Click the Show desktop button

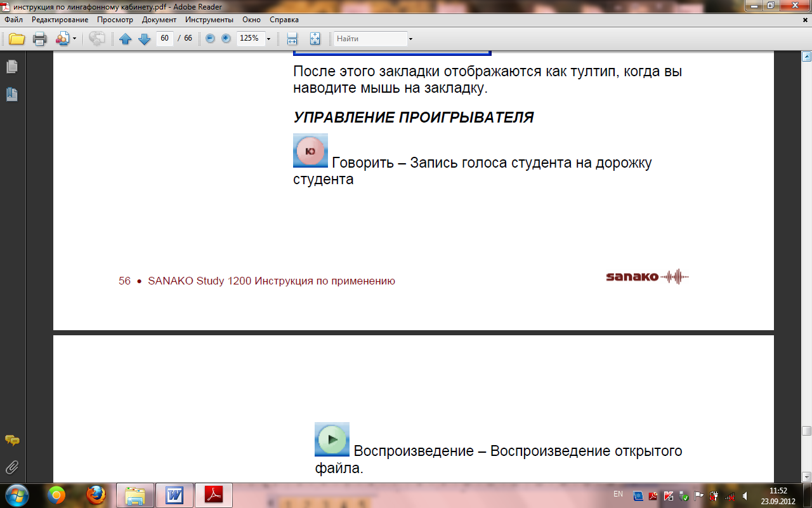tap(807, 495)
